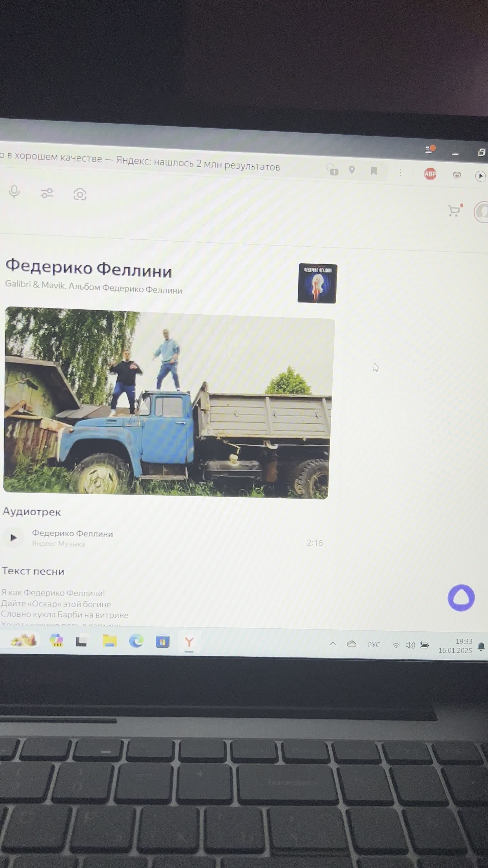488x868 pixels.
Task: Open search filter settings icon
Action: click(x=47, y=192)
